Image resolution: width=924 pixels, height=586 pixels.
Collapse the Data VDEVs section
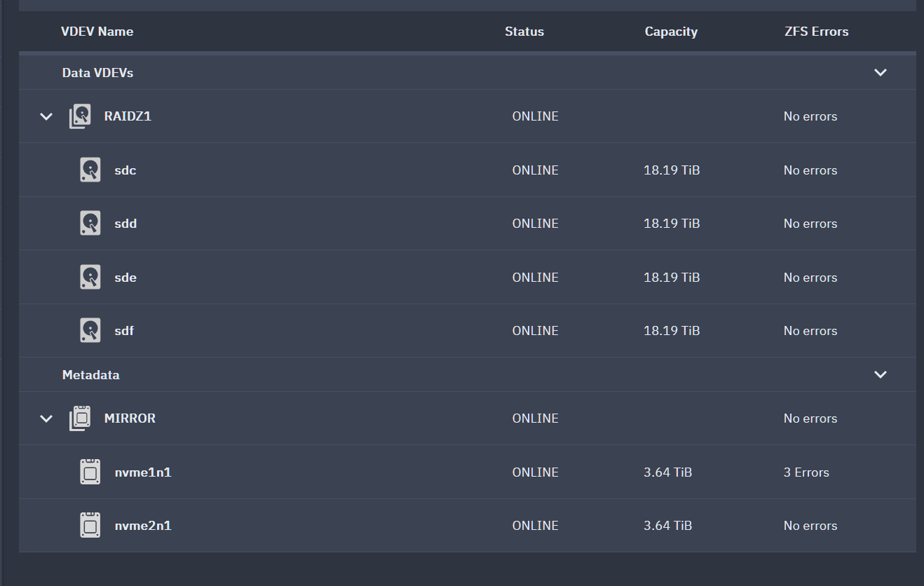click(881, 73)
